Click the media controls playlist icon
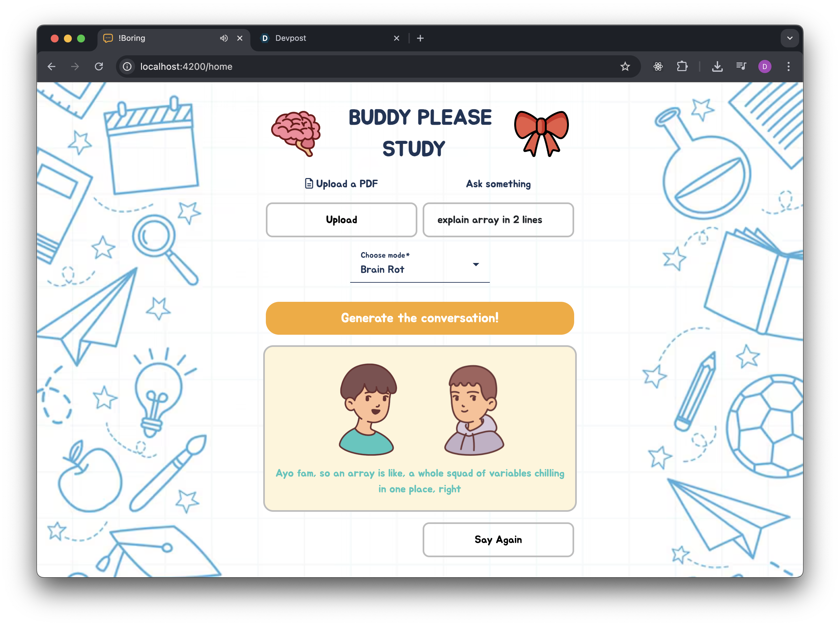Image resolution: width=840 pixels, height=626 pixels. pyautogui.click(x=741, y=67)
